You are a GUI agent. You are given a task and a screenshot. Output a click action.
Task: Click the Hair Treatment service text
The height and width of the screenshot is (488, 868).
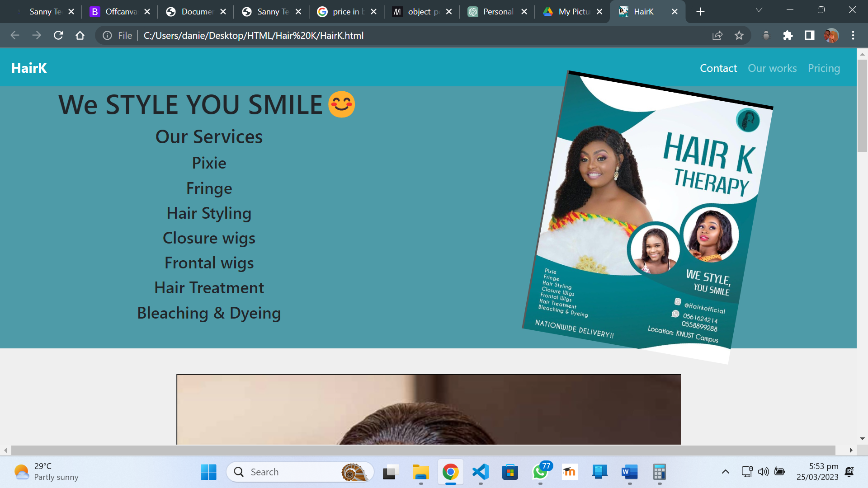point(209,288)
